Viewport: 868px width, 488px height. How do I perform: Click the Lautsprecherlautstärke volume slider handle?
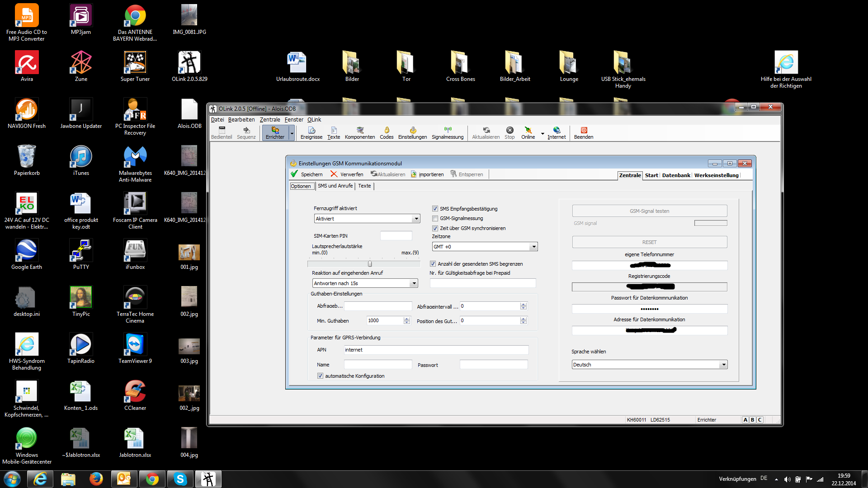coord(370,264)
